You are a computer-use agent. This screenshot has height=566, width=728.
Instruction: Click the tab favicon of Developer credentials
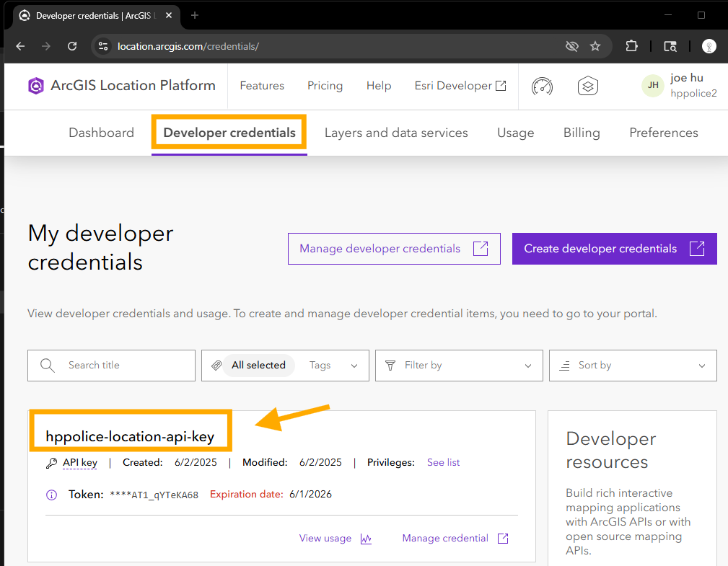click(x=25, y=15)
